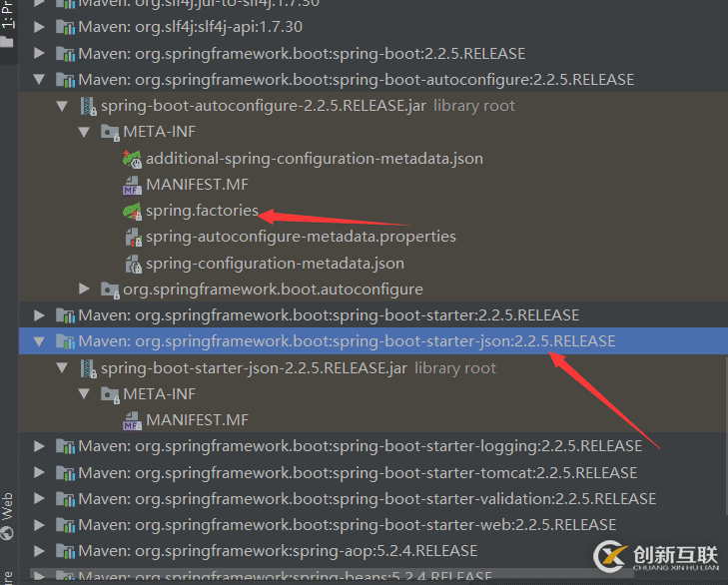Select spring-boot-starter-validation:2.2.5.RELEASE row text
The height and width of the screenshot is (585, 728).
point(367,498)
